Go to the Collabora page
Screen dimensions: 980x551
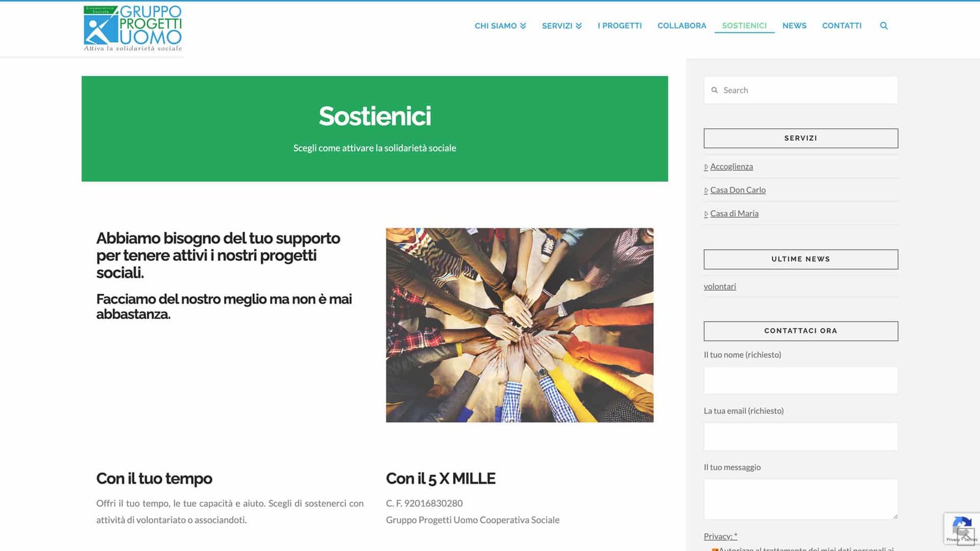coord(682,26)
